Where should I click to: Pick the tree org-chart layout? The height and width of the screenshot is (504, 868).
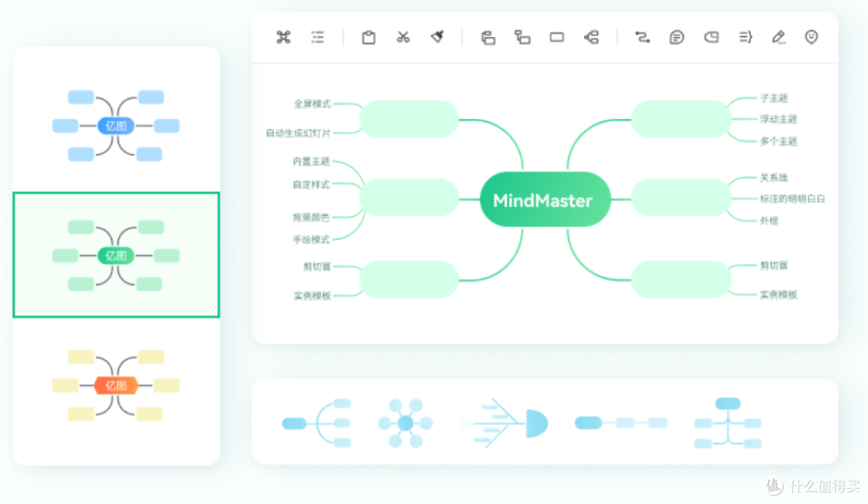(727, 423)
